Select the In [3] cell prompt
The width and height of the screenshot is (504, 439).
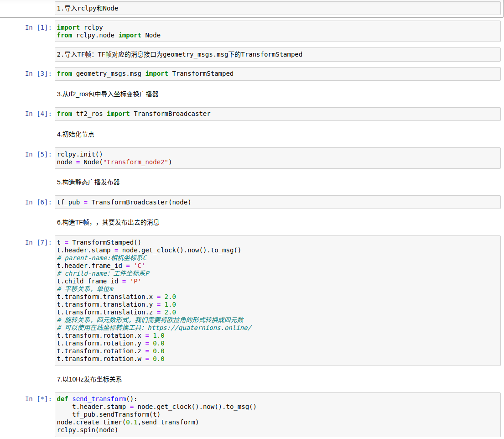pos(38,73)
